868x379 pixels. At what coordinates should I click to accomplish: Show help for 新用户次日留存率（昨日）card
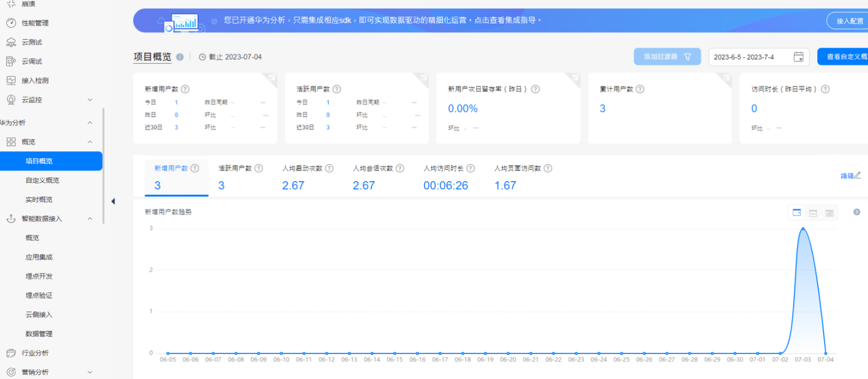[536, 89]
